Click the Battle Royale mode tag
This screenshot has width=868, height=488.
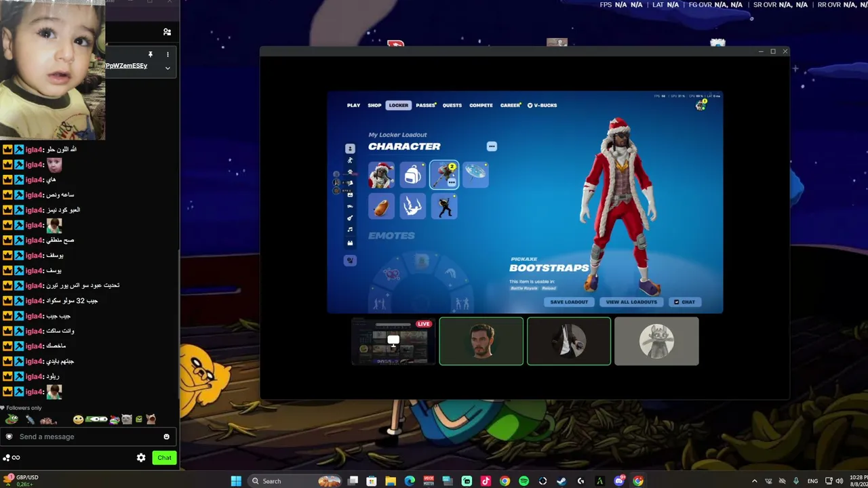pos(524,288)
